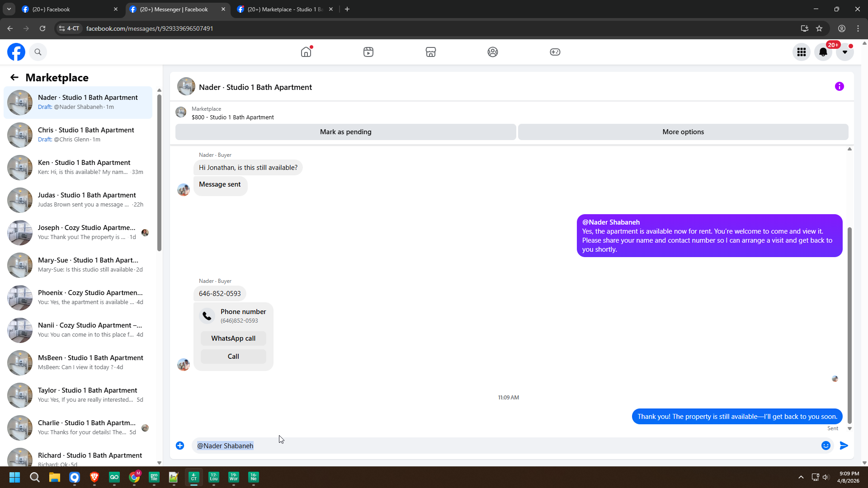Screen dimensions: 868x488
Task: Open the Reels video icon
Action: (368, 52)
